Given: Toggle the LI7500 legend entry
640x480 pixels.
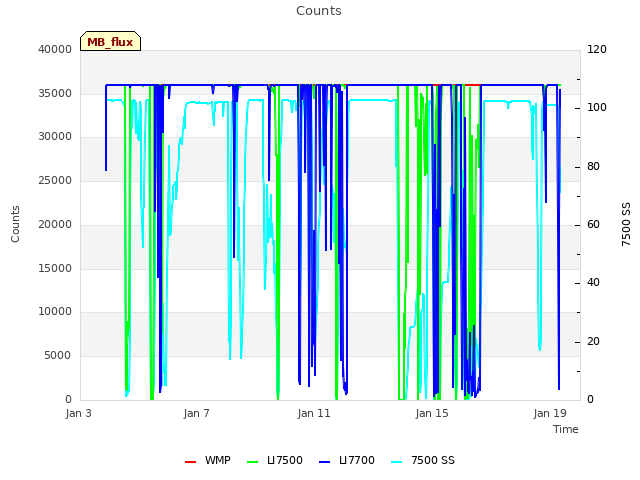Looking at the screenshot, I should pos(275,460).
